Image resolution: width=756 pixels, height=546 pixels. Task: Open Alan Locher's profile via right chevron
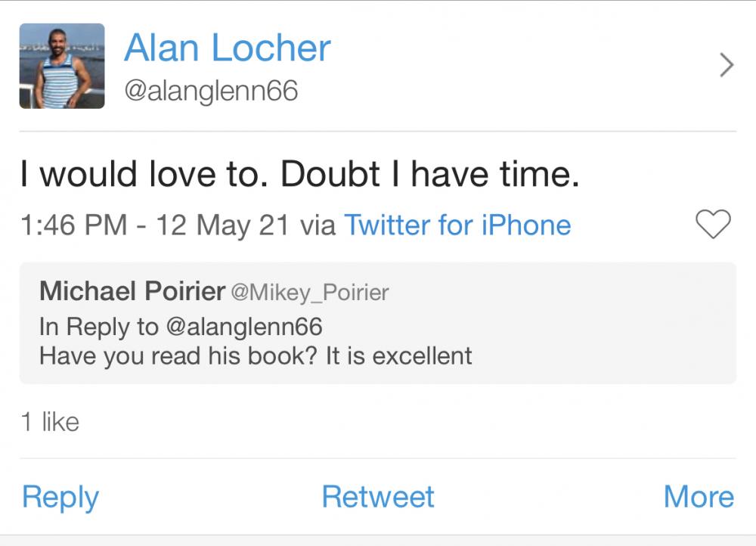[726, 66]
